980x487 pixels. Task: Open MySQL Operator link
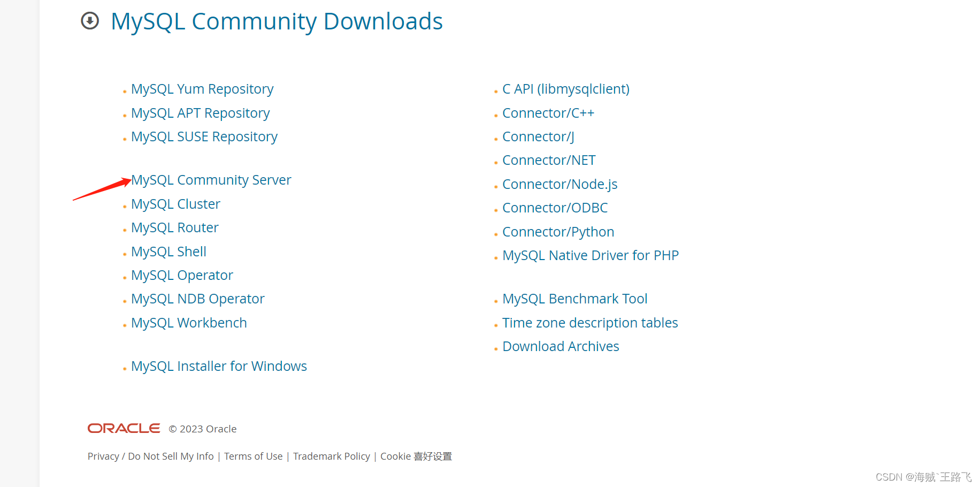(x=182, y=275)
